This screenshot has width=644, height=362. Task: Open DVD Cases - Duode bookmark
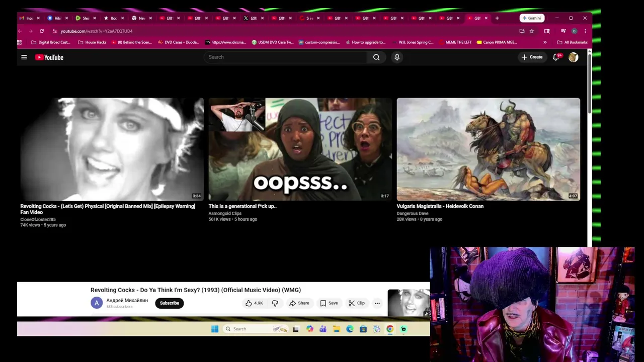pyautogui.click(x=179, y=42)
